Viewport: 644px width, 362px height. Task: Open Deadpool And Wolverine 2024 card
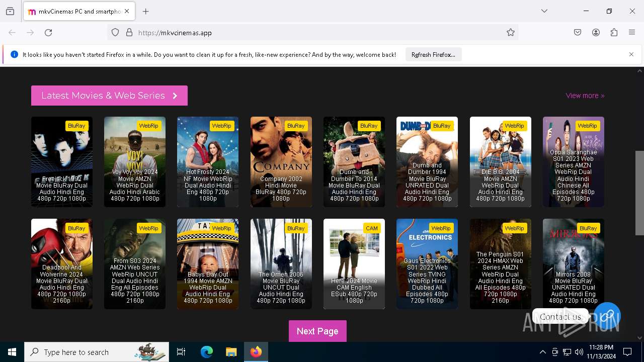(62, 264)
